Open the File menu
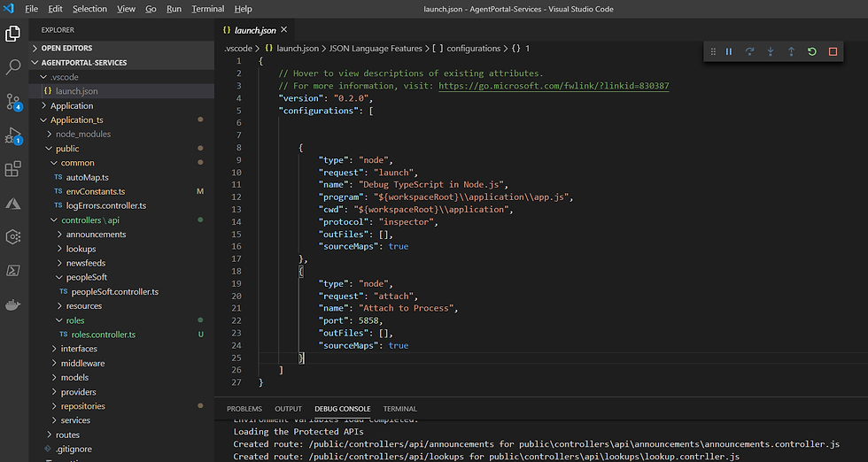The width and height of the screenshot is (868, 462). [32, 9]
